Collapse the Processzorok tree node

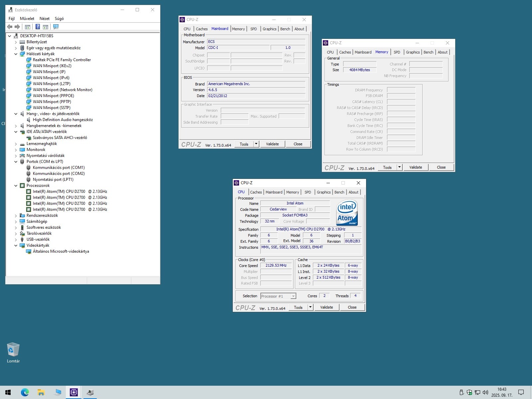click(x=16, y=186)
